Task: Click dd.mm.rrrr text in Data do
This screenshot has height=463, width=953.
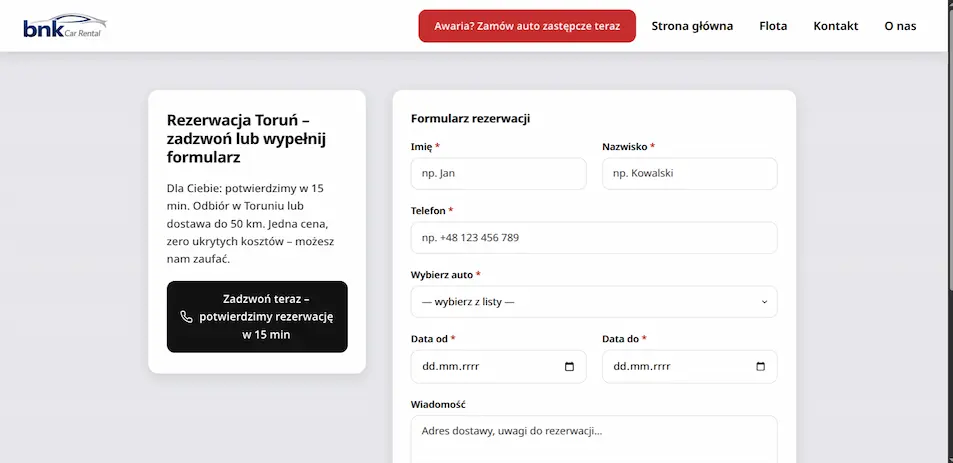Action: (x=642, y=367)
